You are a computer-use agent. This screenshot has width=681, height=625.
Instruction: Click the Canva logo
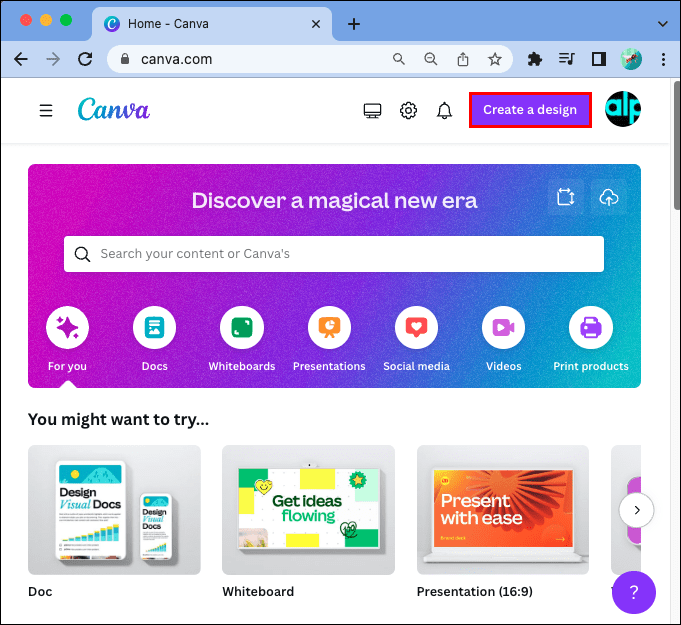pos(114,109)
